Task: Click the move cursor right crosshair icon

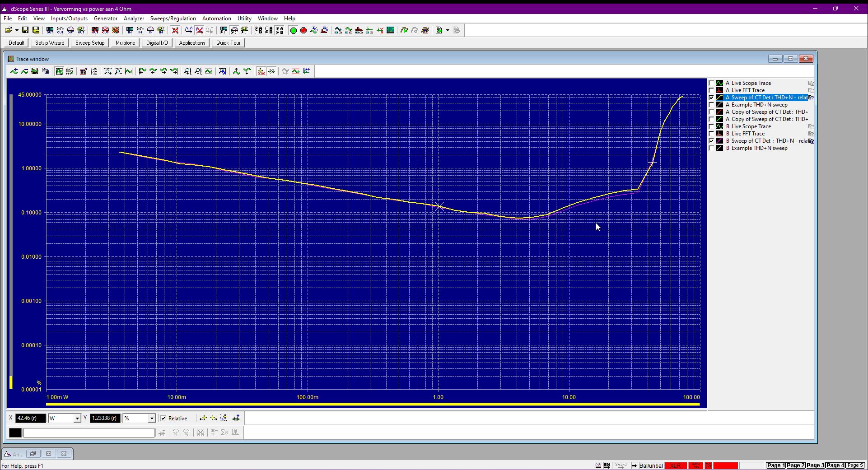Action: pos(214,418)
